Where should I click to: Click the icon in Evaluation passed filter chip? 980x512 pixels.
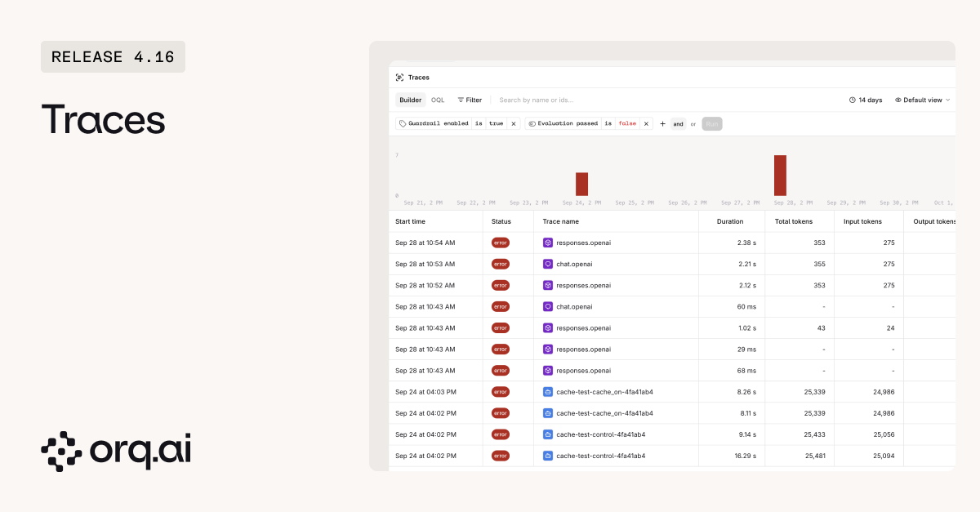[x=532, y=123]
